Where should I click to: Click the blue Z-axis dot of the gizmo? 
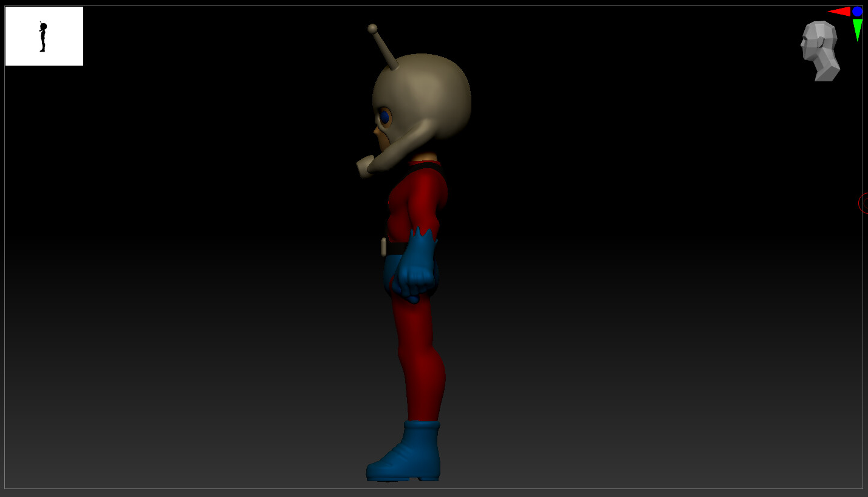coord(857,10)
